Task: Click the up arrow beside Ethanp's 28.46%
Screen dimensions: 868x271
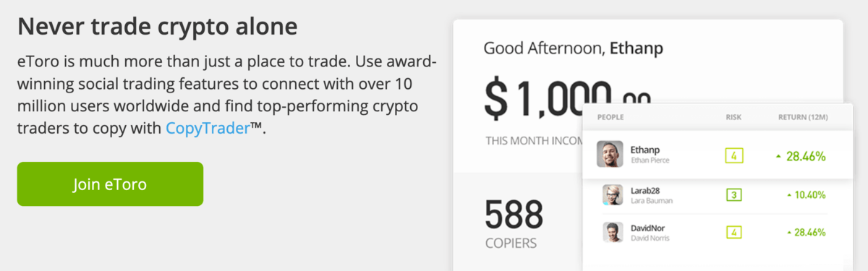Action: pyautogui.click(x=778, y=156)
